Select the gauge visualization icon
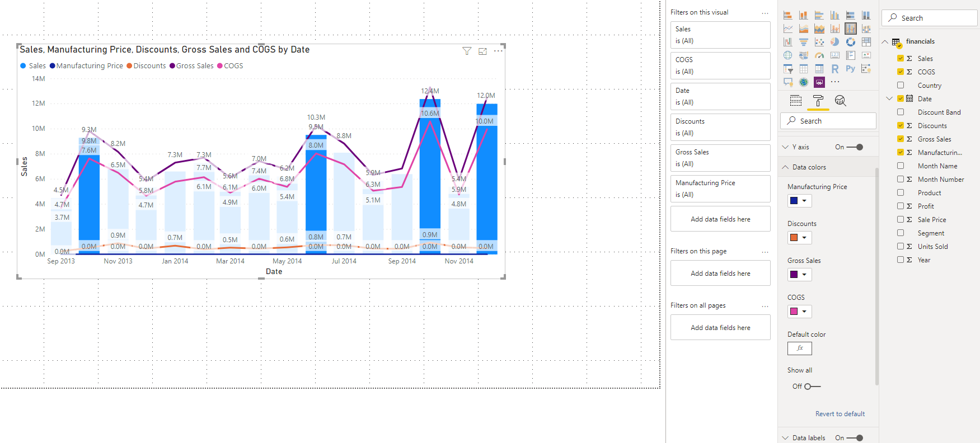Screen dimensions: 980x443 tap(819, 55)
